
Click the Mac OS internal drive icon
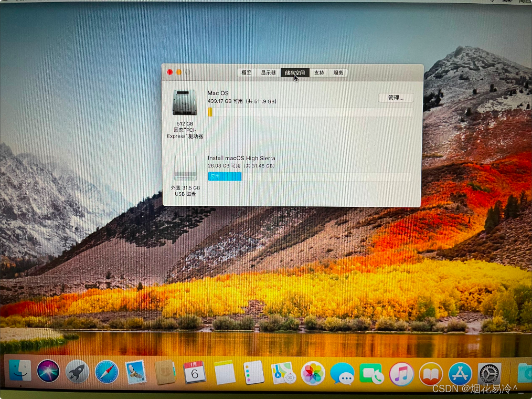click(x=185, y=102)
